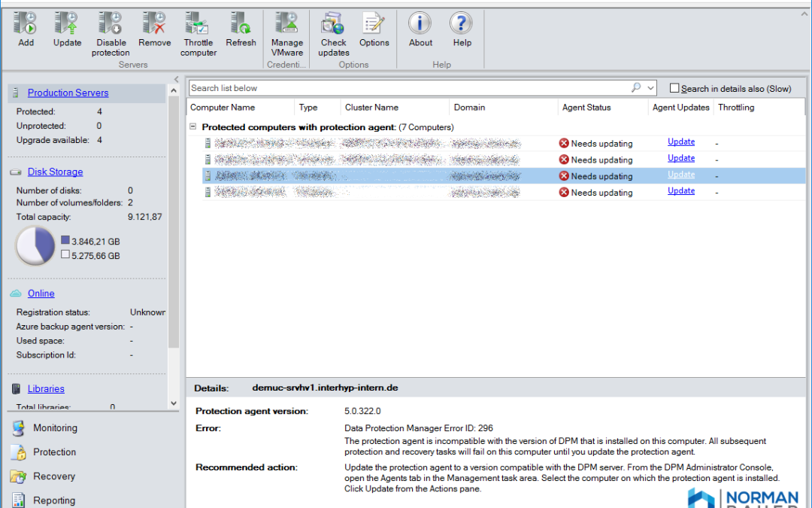Click the magnifier search icon
This screenshot has height=508, width=812.
636,87
